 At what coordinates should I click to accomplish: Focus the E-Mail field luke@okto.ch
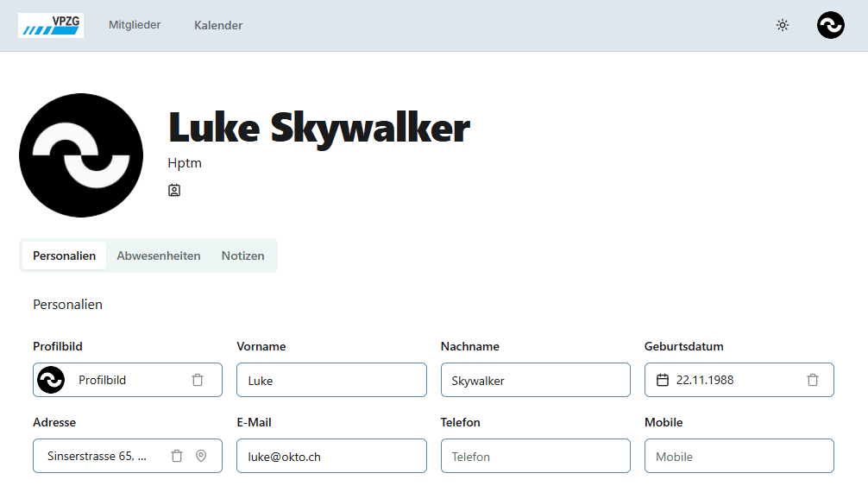pos(331,456)
